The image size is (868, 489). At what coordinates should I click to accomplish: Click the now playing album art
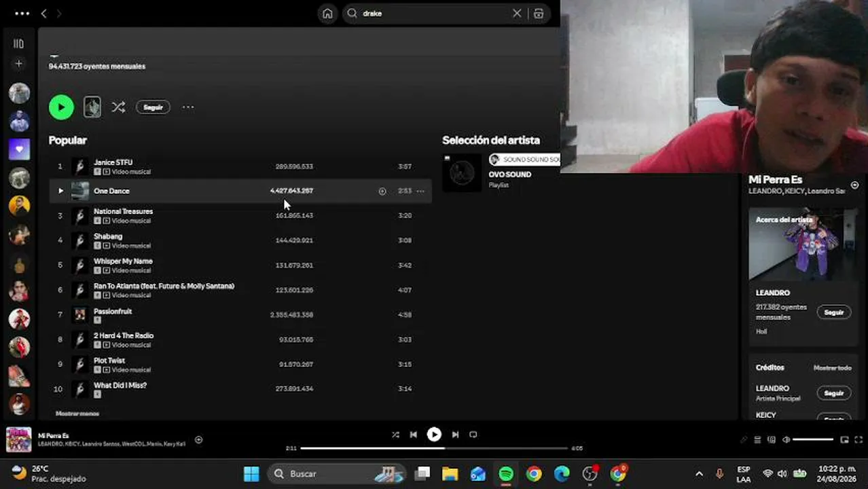[x=19, y=439]
